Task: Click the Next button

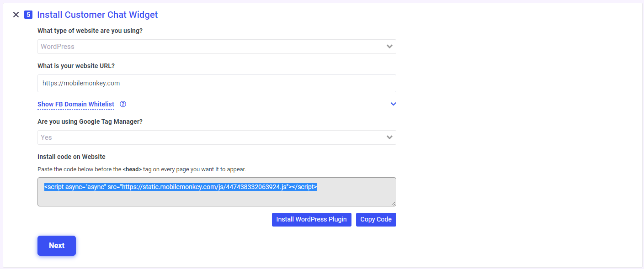Action: (x=56, y=245)
